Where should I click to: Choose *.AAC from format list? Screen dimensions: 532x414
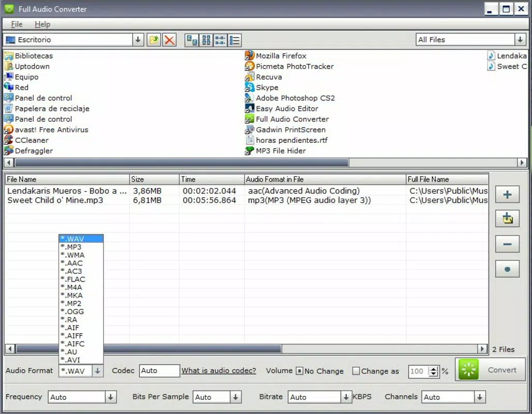point(81,263)
